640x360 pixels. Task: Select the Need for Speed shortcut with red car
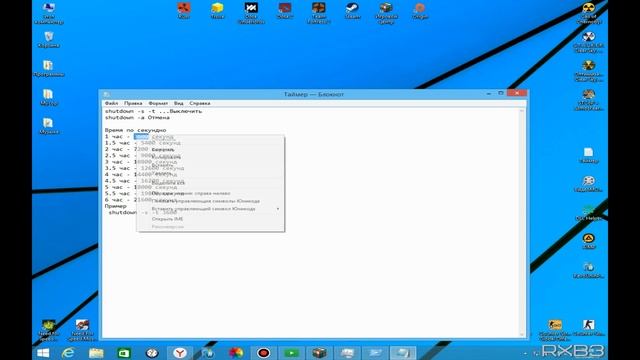(x=82, y=330)
